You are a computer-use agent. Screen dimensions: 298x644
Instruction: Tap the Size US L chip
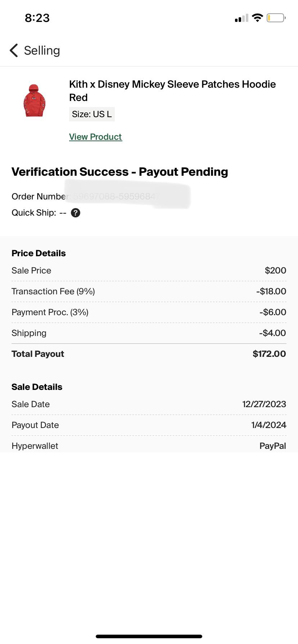[x=92, y=114]
